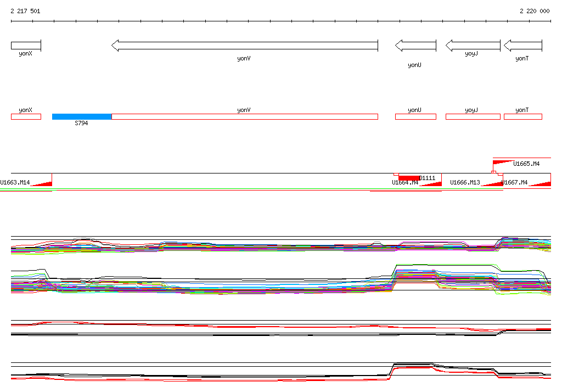Viewport: 562px width, 392px height.
Task: Select the yonX red outlined box
Action: [x=26, y=116]
